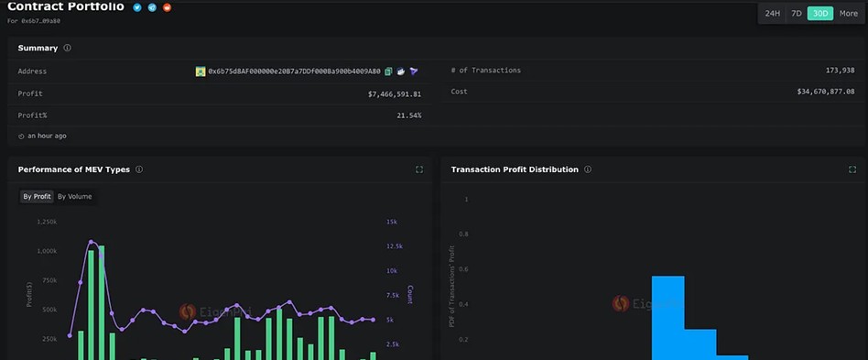Viewport: 868px width, 360px height.
Task: Click the second-tallest blue histogram bar
Action: (x=700, y=344)
